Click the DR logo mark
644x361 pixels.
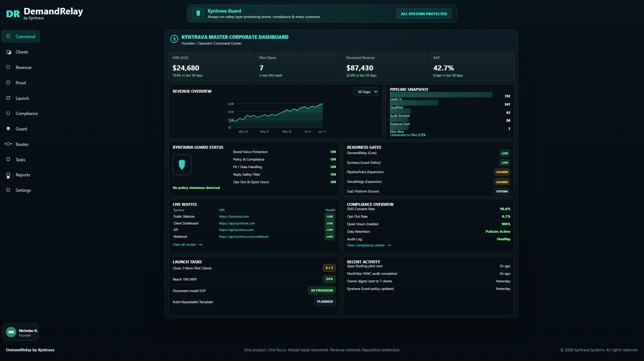13,14
